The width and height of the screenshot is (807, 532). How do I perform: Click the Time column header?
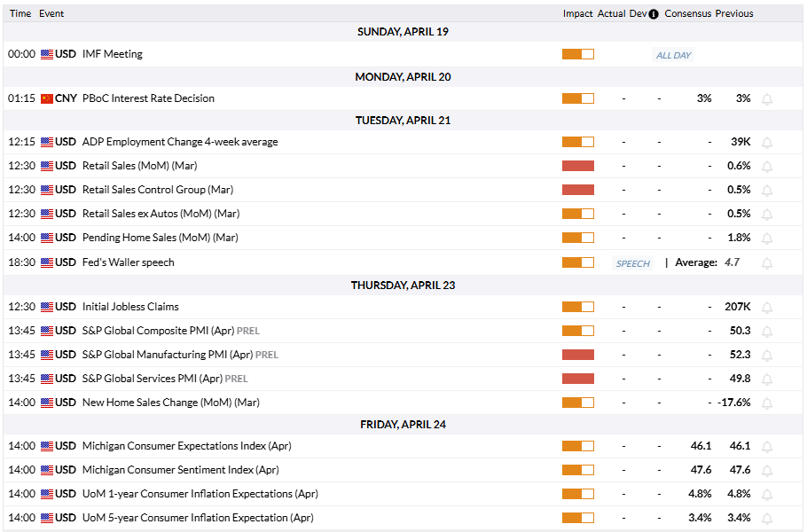(x=20, y=13)
